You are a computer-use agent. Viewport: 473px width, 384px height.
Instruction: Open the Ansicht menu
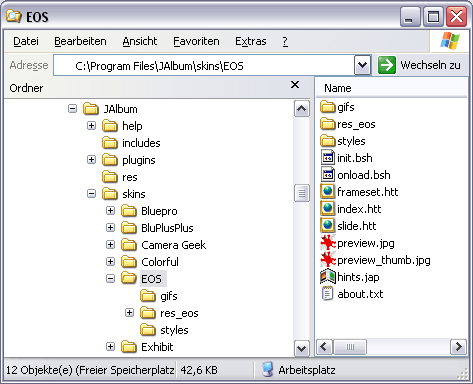pos(140,41)
